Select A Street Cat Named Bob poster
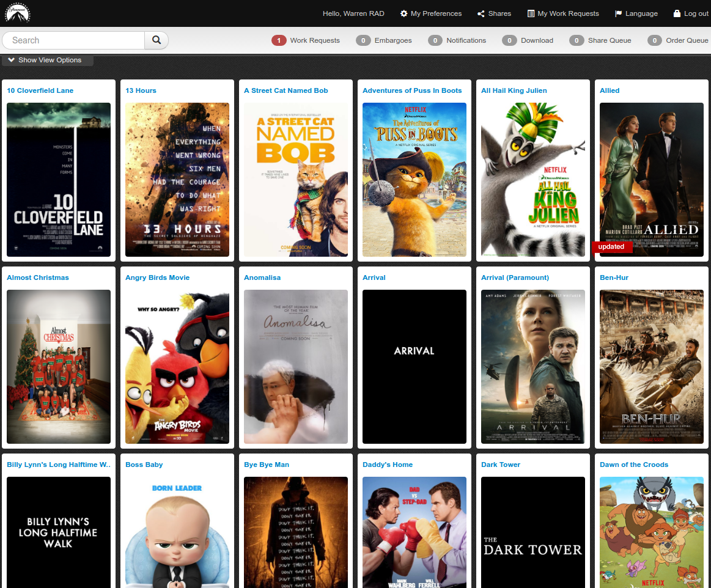 click(296, 180)
